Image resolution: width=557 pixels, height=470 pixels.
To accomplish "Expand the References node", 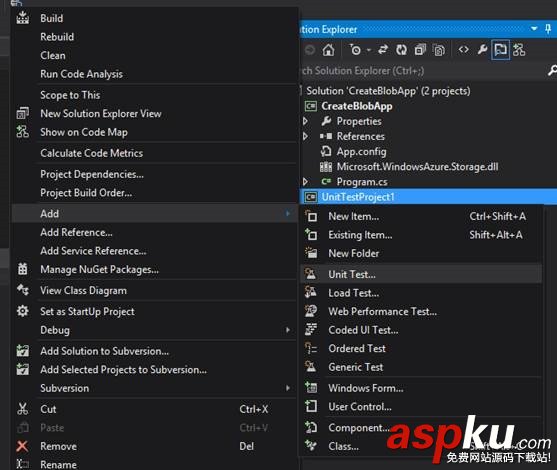I will (305, 136).
